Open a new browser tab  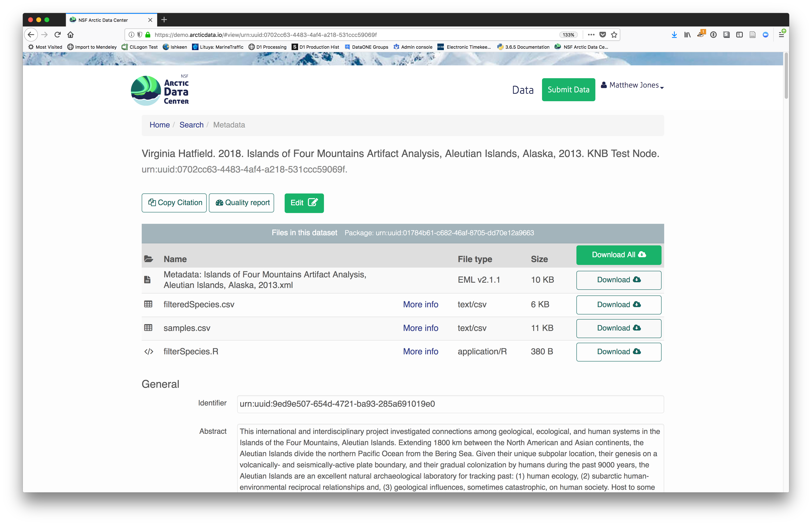[x=164, y=20]
